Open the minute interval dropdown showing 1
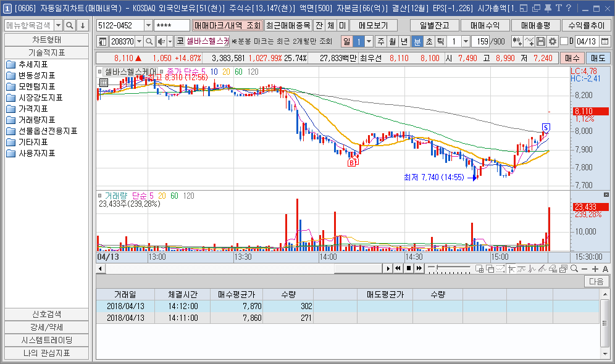The image size is (615, 364). click(466, 41)
